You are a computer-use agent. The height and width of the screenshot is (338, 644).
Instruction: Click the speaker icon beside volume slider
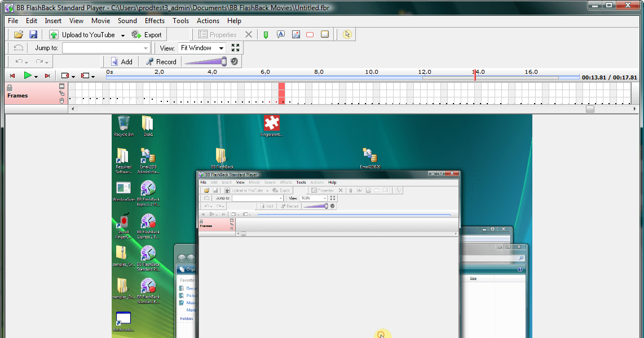point(234,61)
